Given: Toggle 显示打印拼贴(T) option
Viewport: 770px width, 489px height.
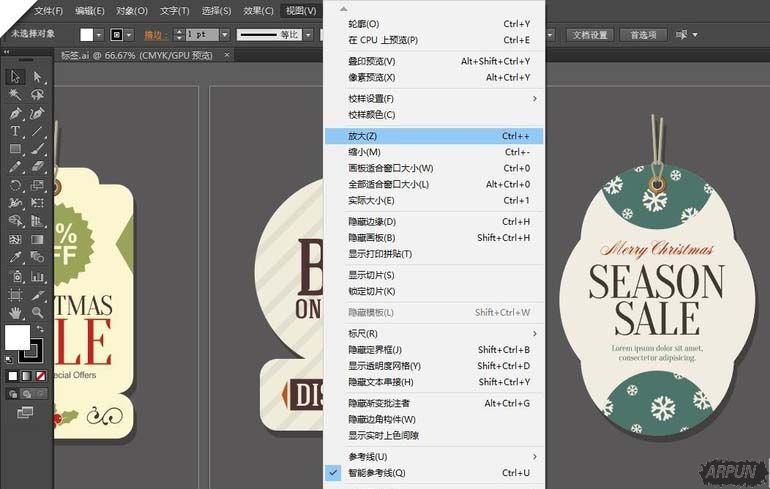Looking at the screenshot, I should 434,254.
